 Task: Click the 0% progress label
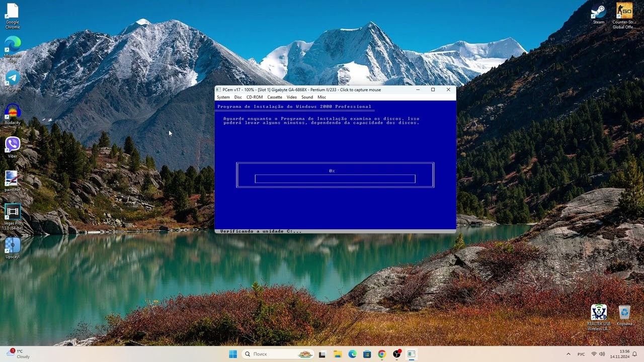[332, 171]
